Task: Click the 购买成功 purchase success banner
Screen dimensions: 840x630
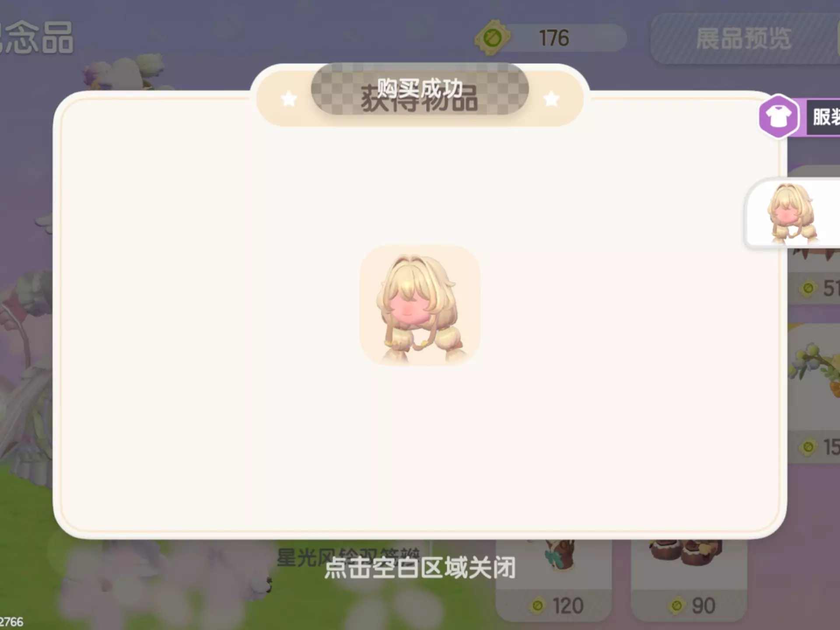Action: click(420, 89)
